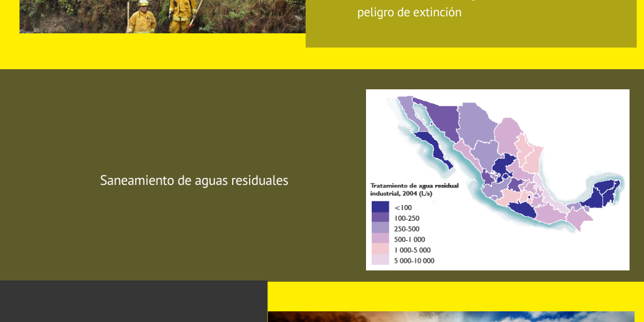Click the '<100' legend label text
The width and height of the screenshot is (644, 322).
(403, 208)
